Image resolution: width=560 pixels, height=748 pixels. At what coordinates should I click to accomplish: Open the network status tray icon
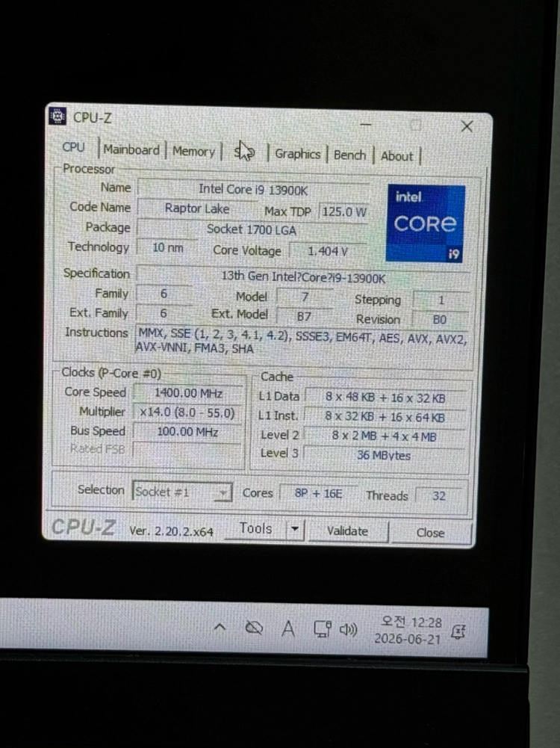click(322, 628)
